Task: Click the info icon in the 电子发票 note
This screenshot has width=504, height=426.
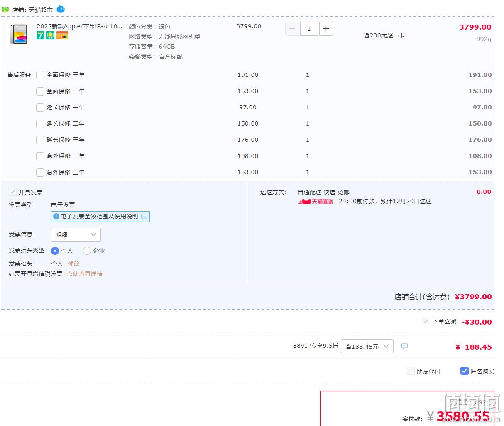Action: click(56, 217)
